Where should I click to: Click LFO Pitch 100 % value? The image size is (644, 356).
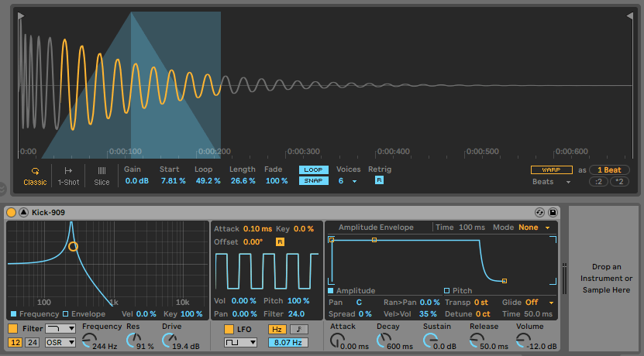298,301
